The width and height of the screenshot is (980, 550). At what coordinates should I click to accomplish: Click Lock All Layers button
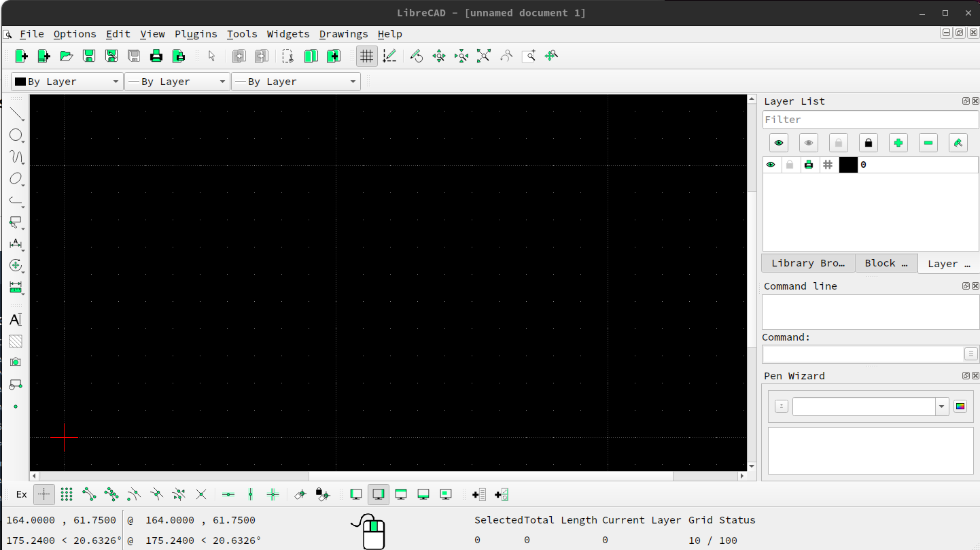point(869,143)
